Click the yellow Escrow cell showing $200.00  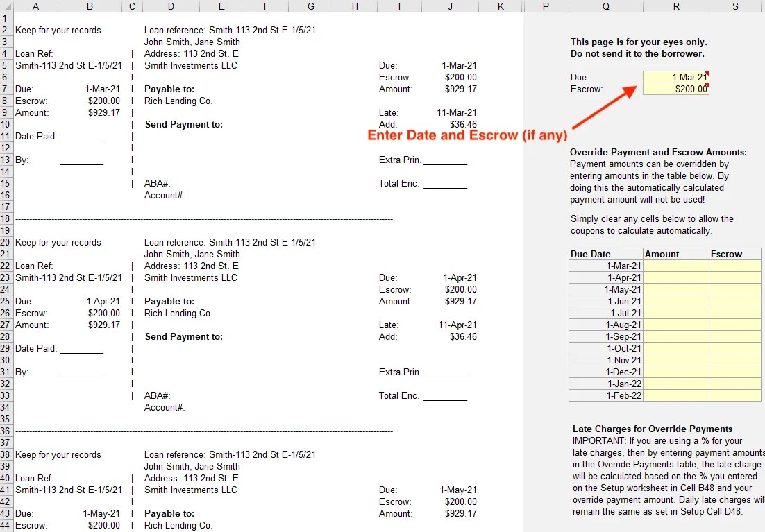click(677, 89)
